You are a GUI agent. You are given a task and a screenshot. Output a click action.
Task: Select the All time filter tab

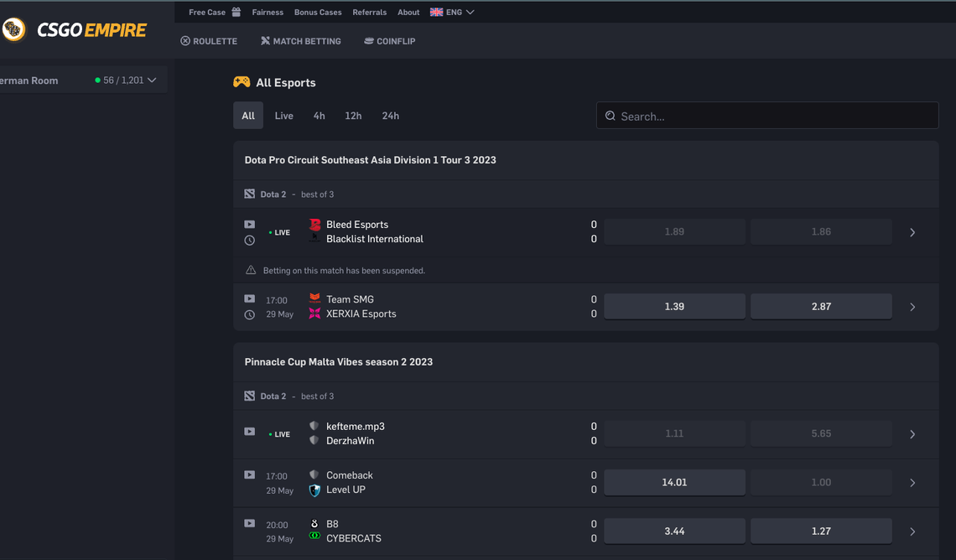[x=248, y=115]
